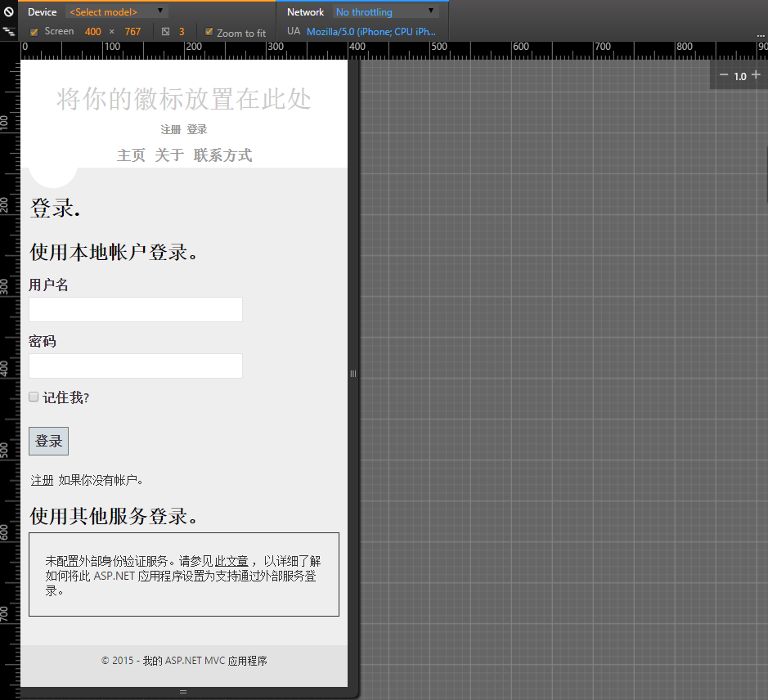This screenshot has height=700, width=768.
Task: Click the zoom level 1.0 value
Action: click(x=739, y=76)
